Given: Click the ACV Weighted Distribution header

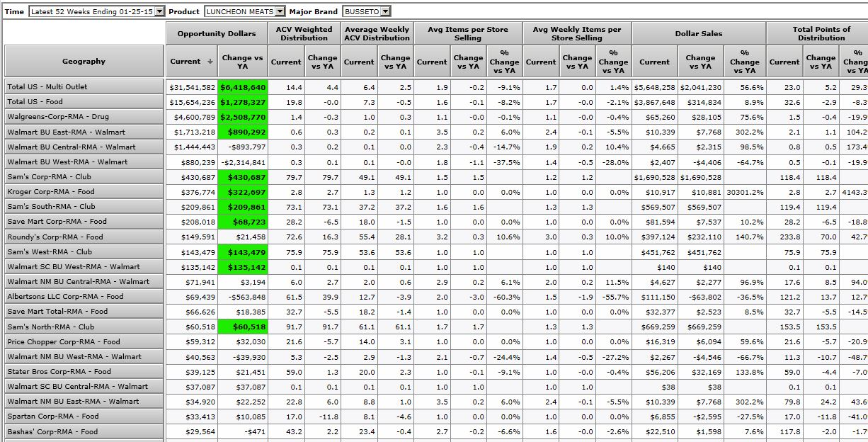Looking at the screenshot, I should point(304,33).
